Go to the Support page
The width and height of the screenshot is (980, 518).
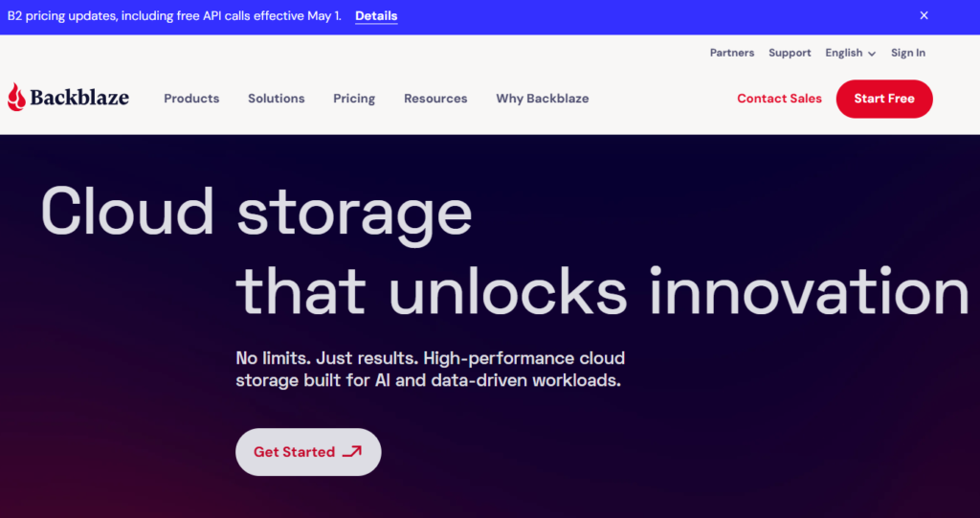point(790,54)
